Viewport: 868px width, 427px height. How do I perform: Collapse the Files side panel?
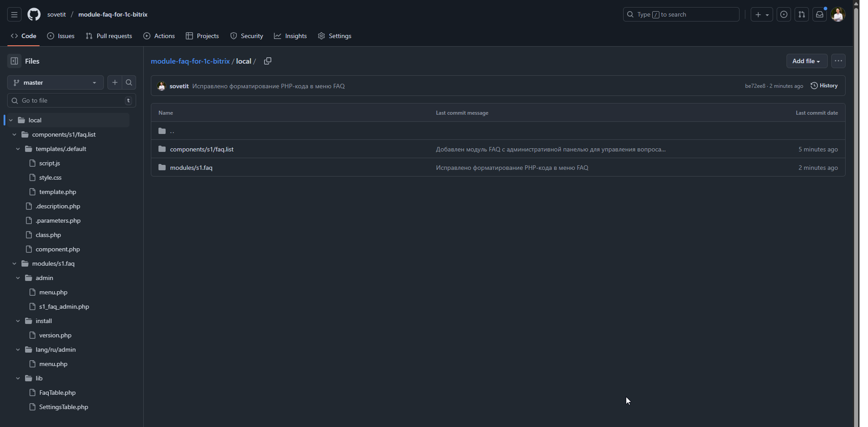14,61
